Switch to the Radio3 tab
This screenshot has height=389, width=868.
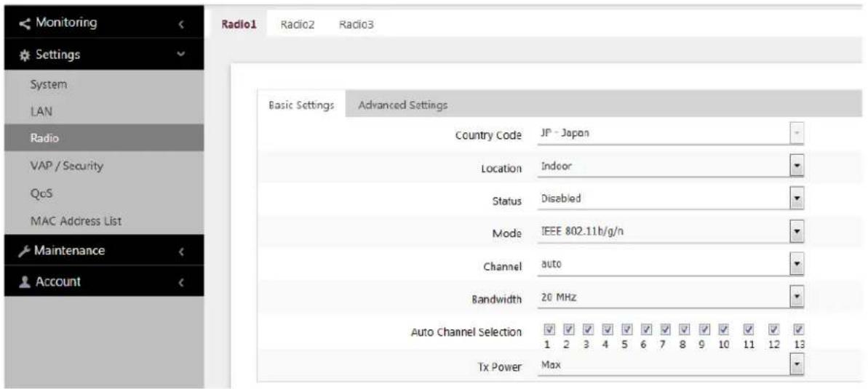[356, 24]
